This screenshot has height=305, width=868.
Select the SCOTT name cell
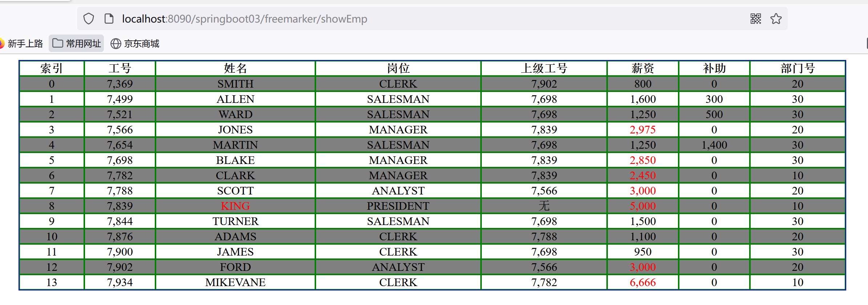pos(235,190)
